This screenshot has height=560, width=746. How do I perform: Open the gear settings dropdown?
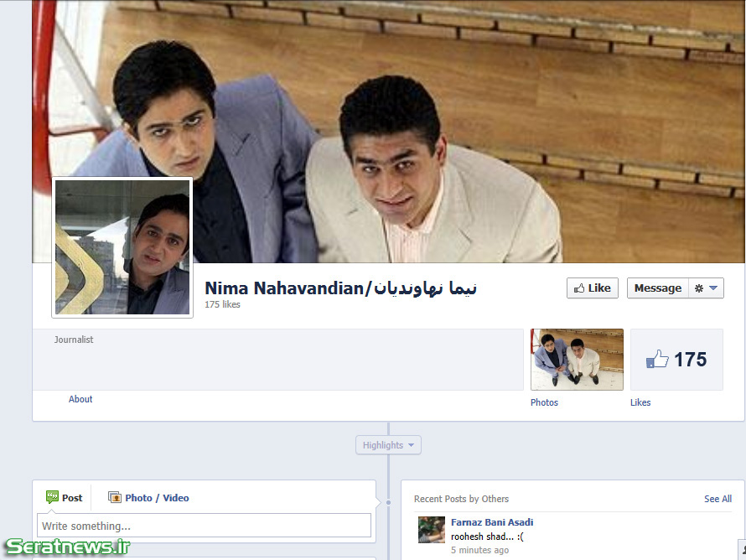(x=706, y=288)
